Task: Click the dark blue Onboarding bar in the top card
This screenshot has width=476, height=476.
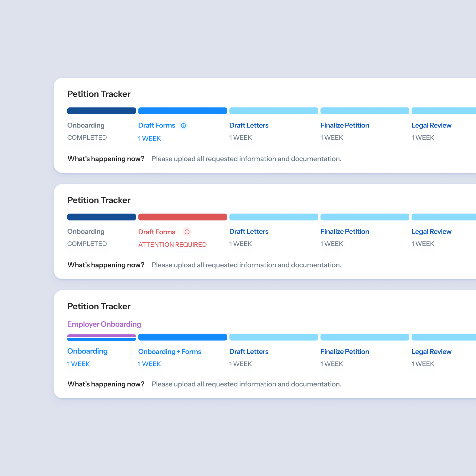Action: (x=101, y=111)
